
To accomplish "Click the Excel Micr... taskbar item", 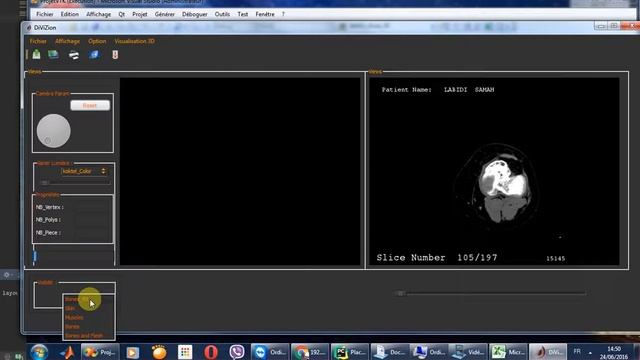I will 508,352.
